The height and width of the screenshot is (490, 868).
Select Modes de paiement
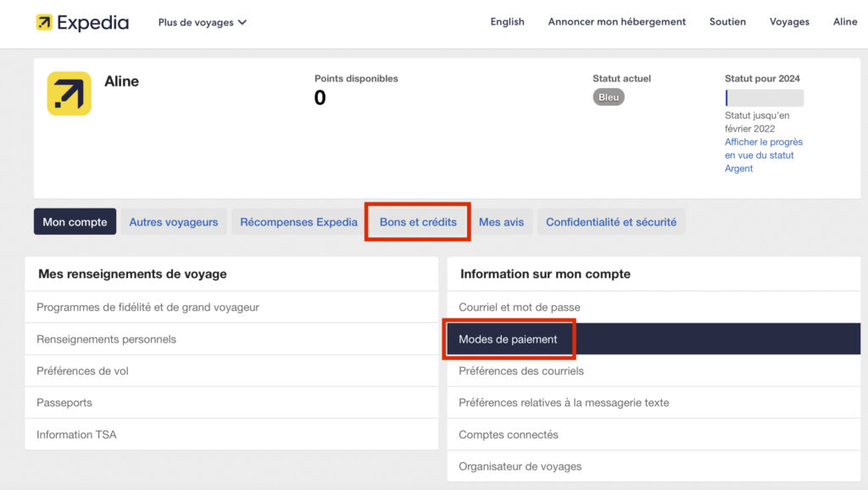pos(509,339)
